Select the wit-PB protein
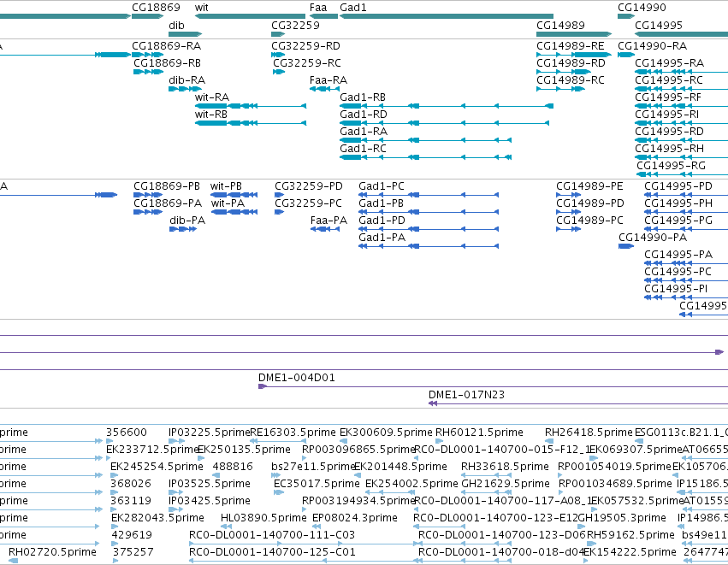The width and height of the screenshot is (728, 565). coord(234,195)
